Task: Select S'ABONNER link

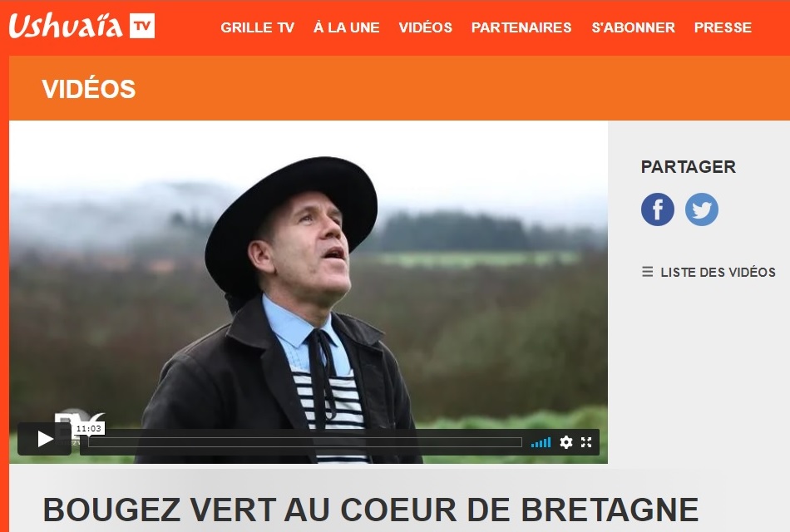Action: tap(634, 27)
